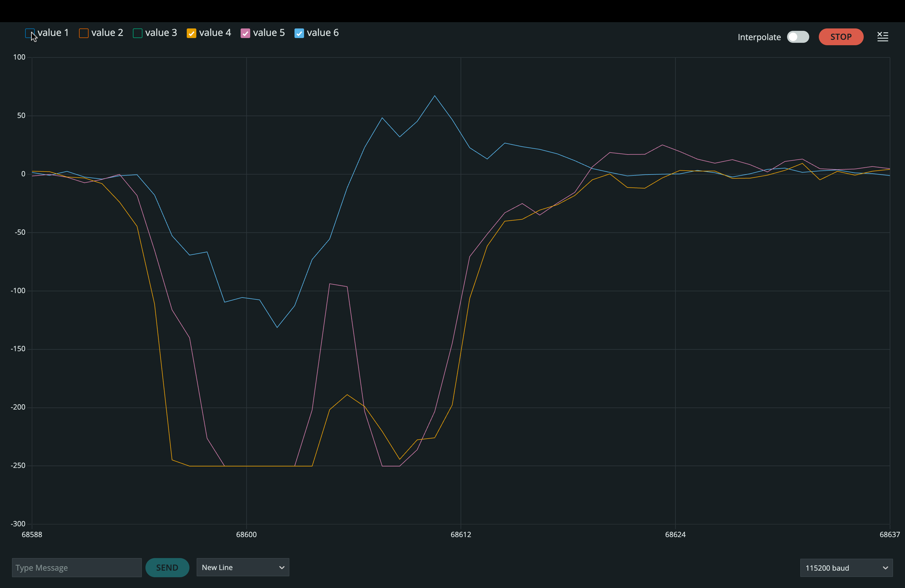Screen dimensions: 905x588
Task: Click the Type Message input field
Action: (76, 567)
